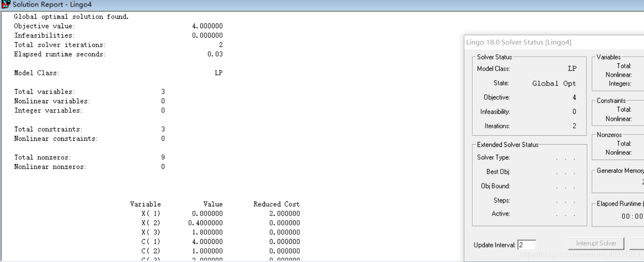Viewport: 644px width, 262px height.
Task: Click the 'Total variables:' label
Action: pyautogui.click(x=45, y=92)
